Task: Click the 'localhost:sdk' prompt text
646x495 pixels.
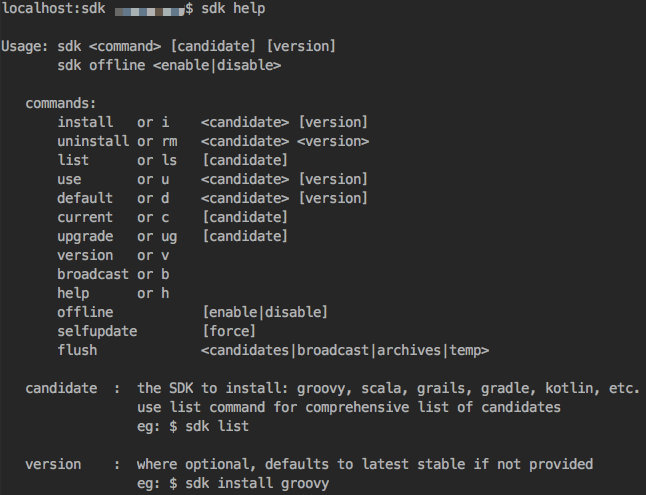Action: tap(54, 9)
